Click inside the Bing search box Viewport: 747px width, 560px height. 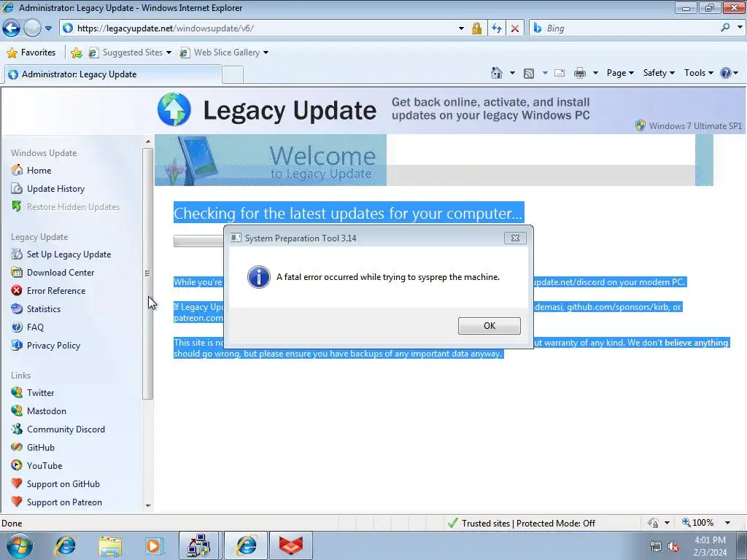pyautogui.click(x=629, y=28)
